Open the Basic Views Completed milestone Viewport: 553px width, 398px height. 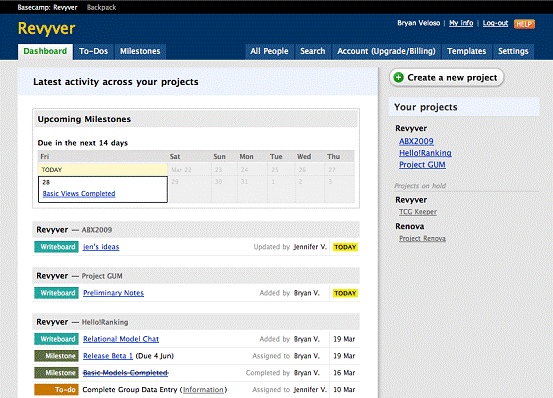(x=79, y=194)
